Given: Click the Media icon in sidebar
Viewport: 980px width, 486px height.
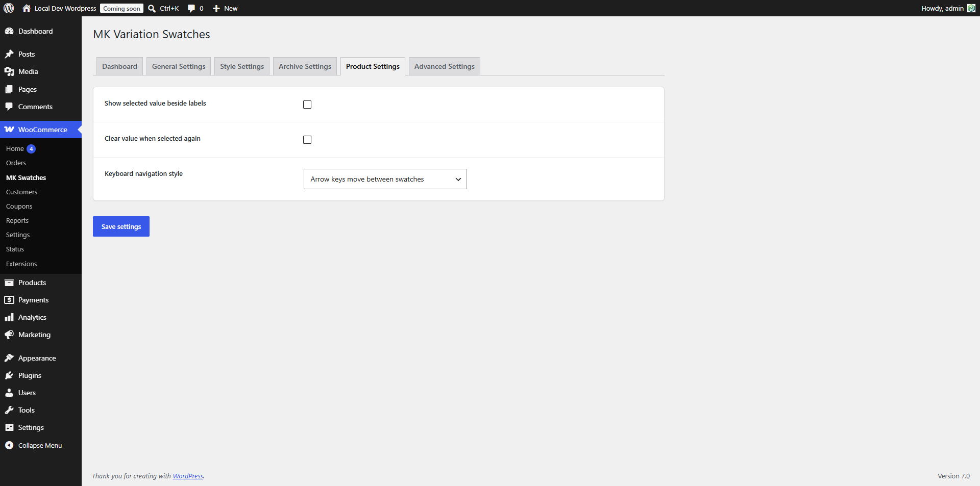Looking at the screenshot, I should pos(9,71).
